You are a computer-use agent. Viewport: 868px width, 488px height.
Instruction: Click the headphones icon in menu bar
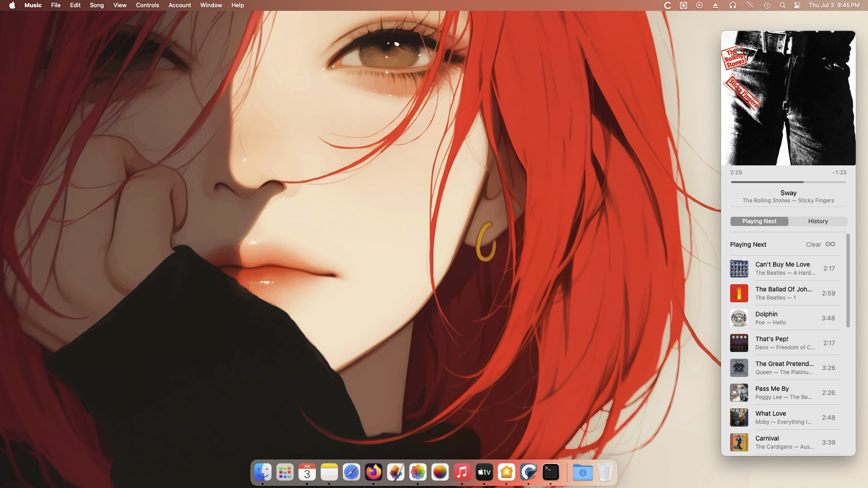click(733, 5)
